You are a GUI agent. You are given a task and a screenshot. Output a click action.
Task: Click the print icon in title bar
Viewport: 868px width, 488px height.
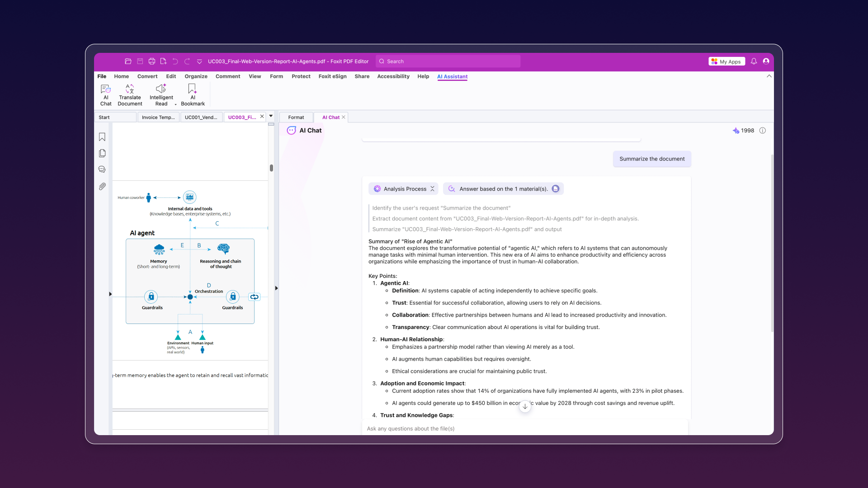[x=152, y=61]
